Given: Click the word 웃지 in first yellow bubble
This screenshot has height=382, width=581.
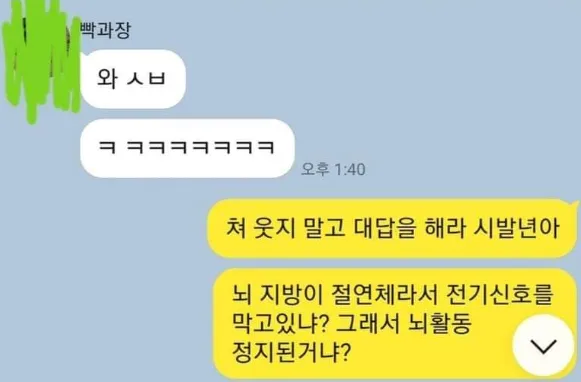Looking at the screenshot, I should click(274, 228).
